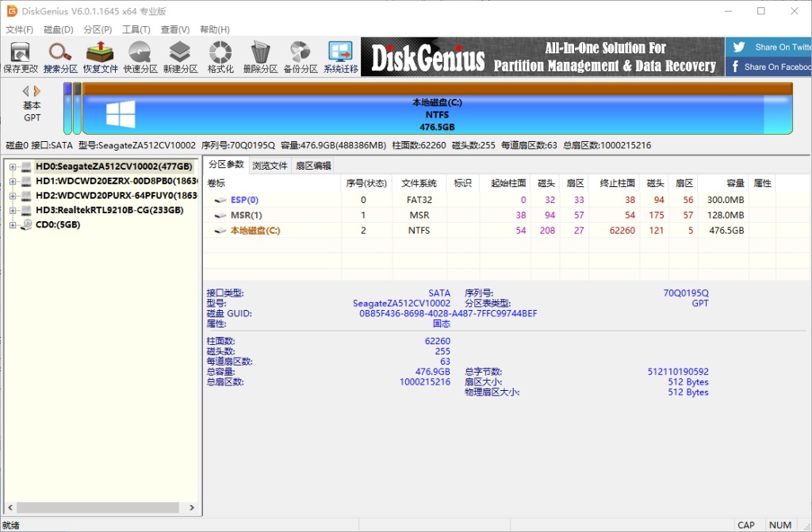Click the drive icon beside MSR(1)
The height and width of the screenshot is (532, 812).
pyautogui.click(x=220, y=216)
